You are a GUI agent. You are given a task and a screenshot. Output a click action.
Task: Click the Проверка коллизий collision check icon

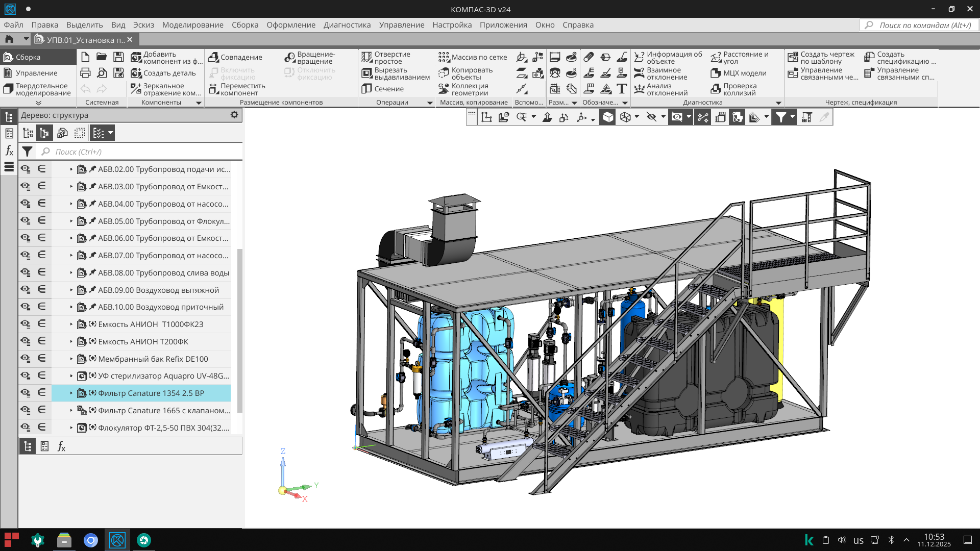(x=716, y=89)
